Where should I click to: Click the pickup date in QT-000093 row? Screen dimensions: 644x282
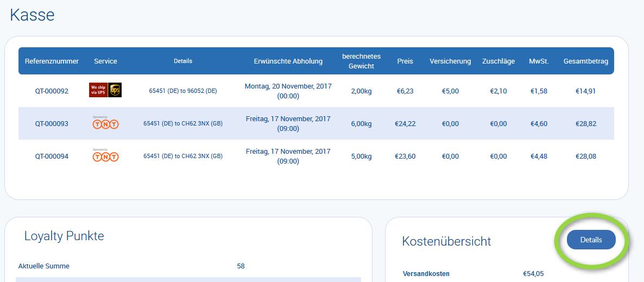tap(288, 123)
